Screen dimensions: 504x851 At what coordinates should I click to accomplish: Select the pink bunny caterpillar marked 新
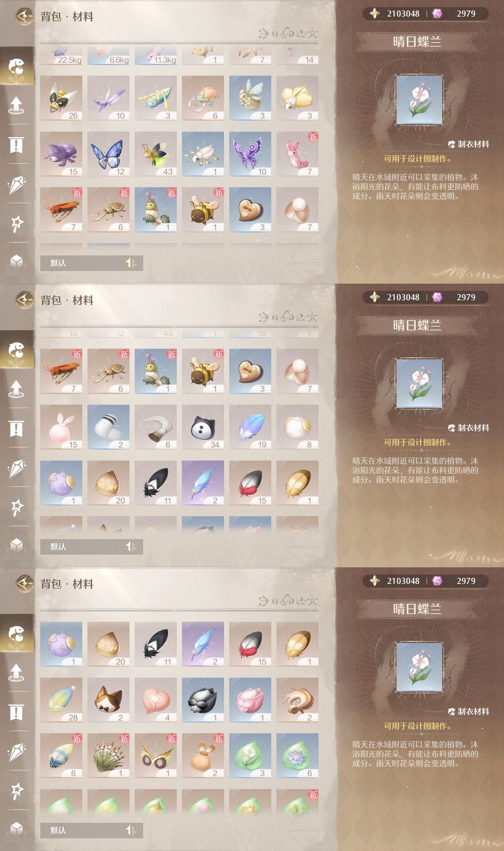[297, 154]
